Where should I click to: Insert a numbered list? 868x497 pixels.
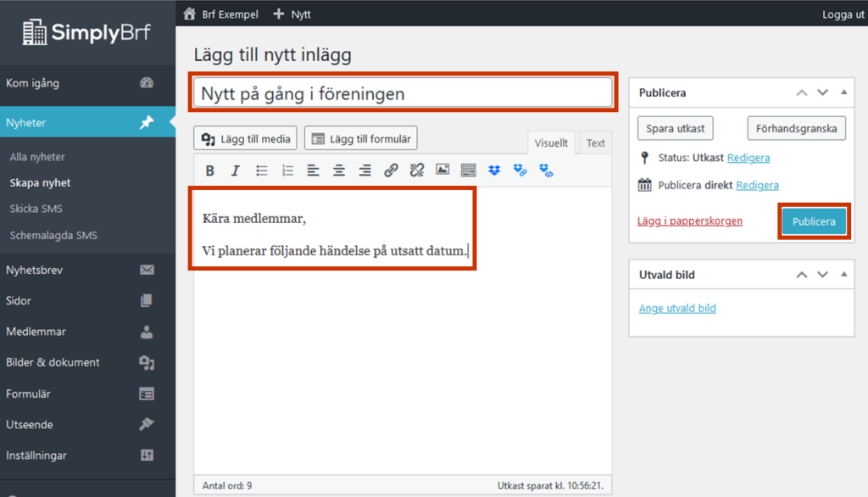287,170
